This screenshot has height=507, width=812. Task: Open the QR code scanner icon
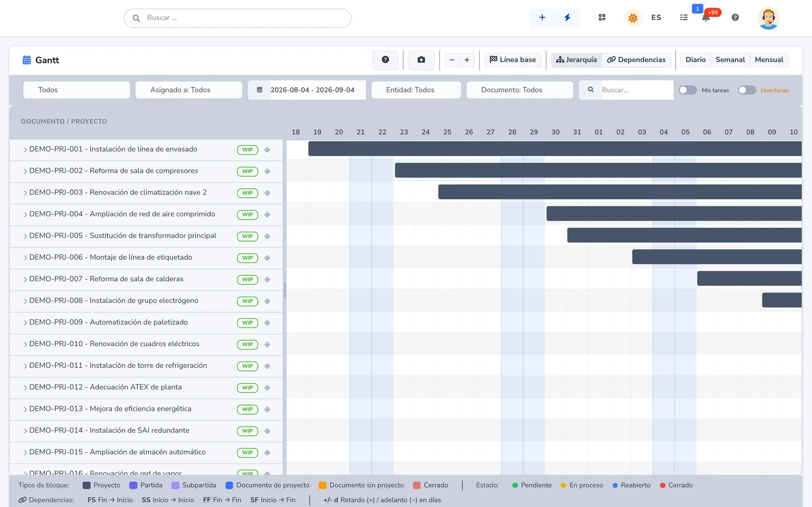602,17
